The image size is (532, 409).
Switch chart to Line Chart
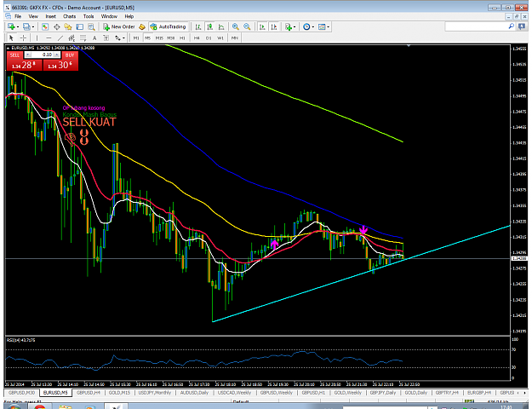point(221,26)
